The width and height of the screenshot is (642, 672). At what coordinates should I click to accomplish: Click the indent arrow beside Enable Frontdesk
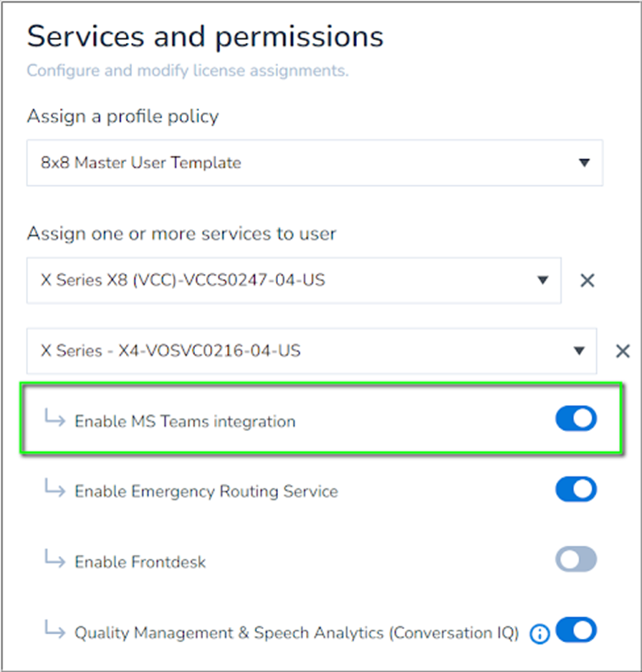pos(55,558)
